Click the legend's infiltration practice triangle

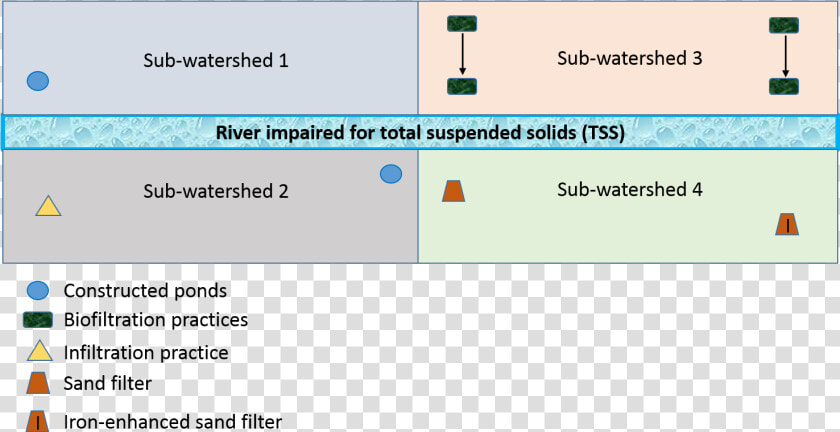[x=40, y=352]
